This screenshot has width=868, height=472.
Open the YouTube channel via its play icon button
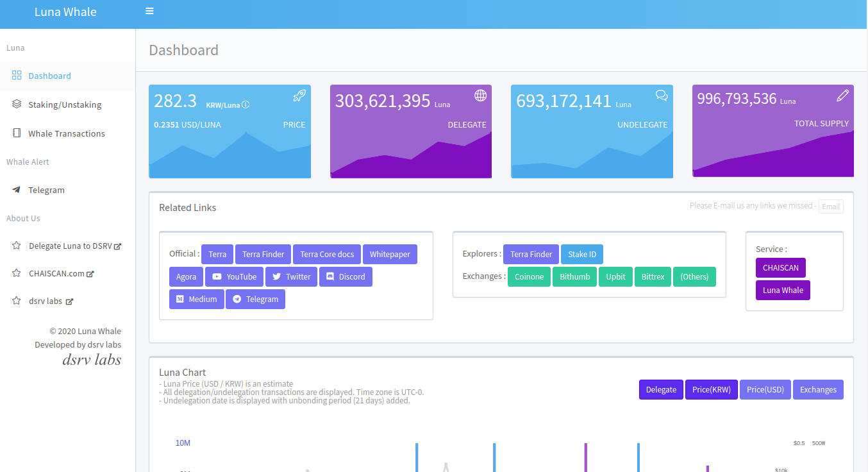[x=215, y=276]
